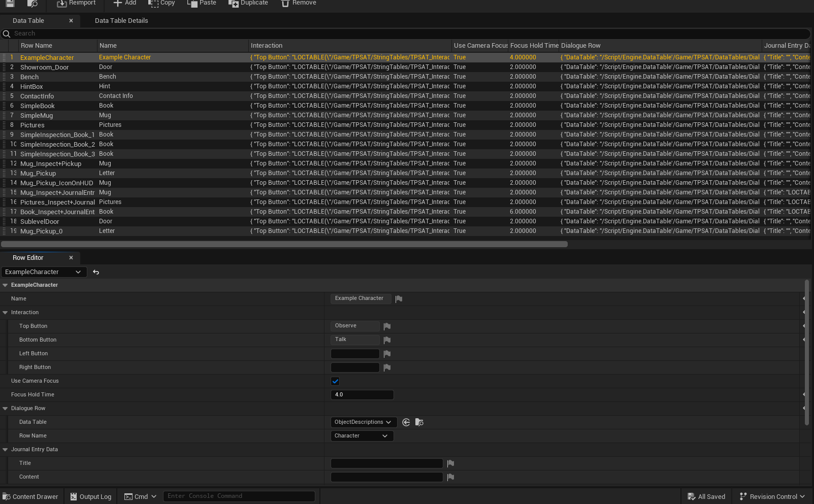Open the Revision Control menu
The height and width of the screenshot is (504, 814).
[x=772, y=496]
